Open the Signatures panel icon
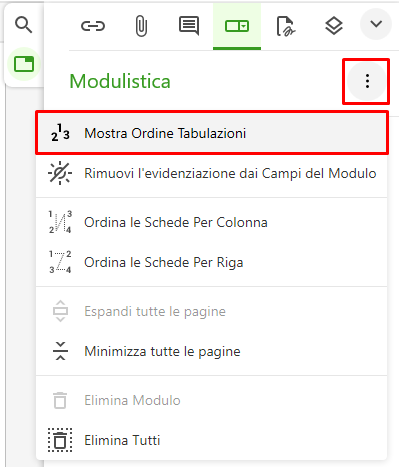The image size is (399, 467). tap(285, 26)
